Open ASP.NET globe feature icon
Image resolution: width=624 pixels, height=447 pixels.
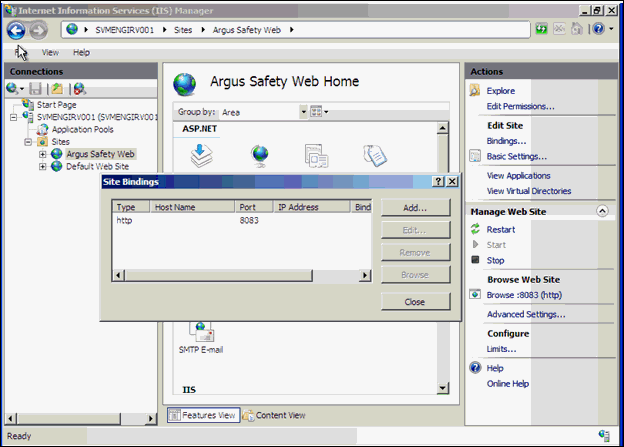point(260,156)
